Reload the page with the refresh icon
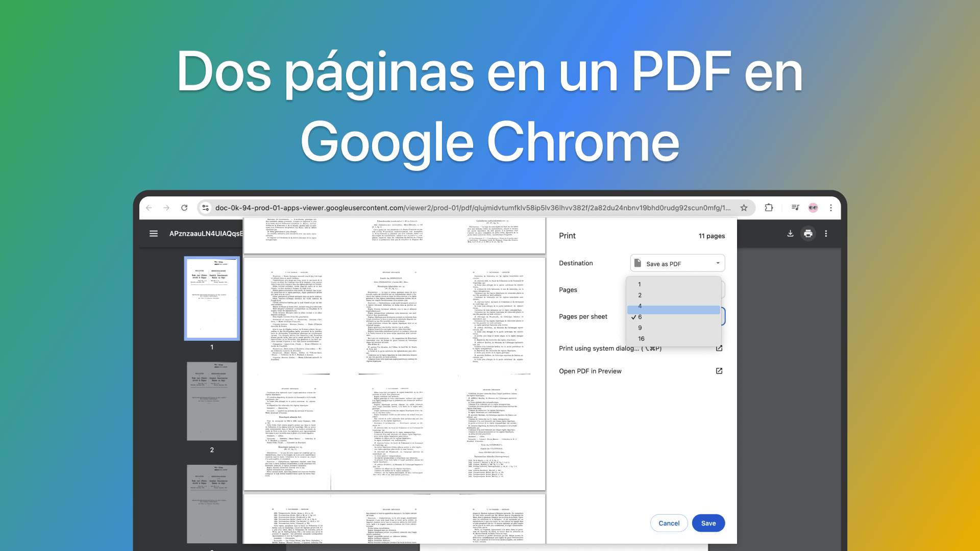Viewport: 980px width, 551px height. 185,208
